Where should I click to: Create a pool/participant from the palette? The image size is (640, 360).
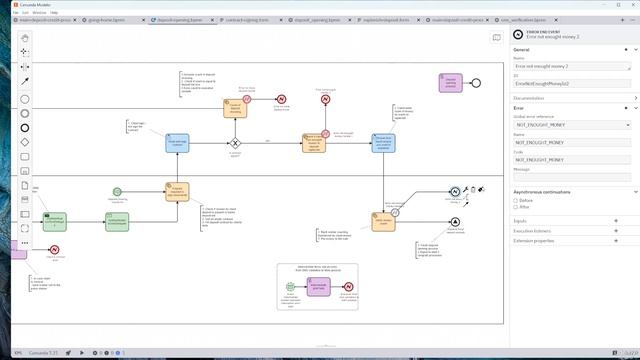(25, 214)
